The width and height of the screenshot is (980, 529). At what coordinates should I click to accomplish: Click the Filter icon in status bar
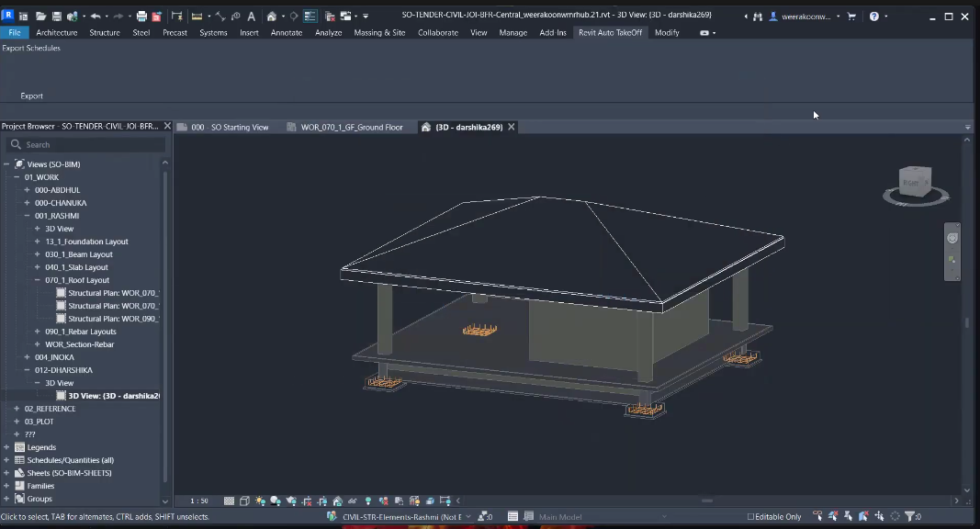[x=909, y=516]
